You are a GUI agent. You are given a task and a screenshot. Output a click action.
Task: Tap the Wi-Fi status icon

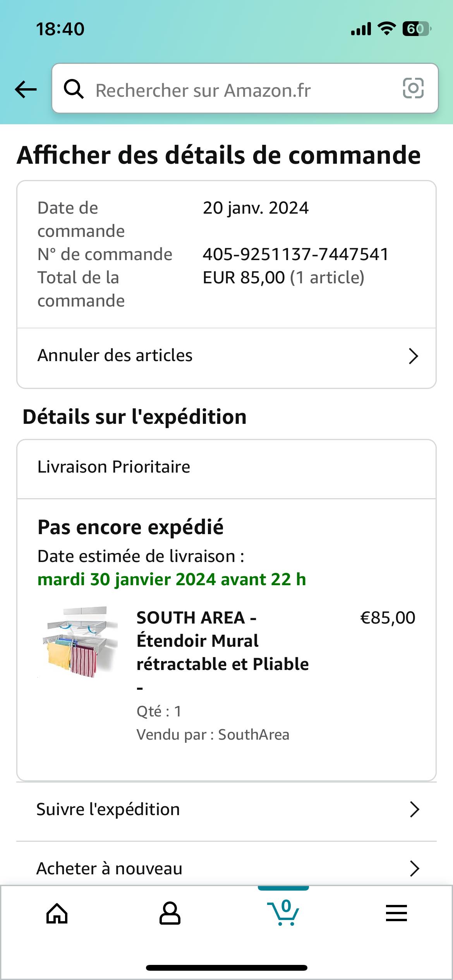(x=386, y=29)
